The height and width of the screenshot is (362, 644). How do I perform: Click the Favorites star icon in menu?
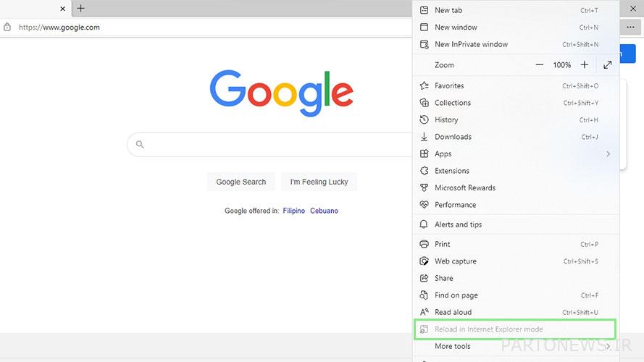click(425, 85)
